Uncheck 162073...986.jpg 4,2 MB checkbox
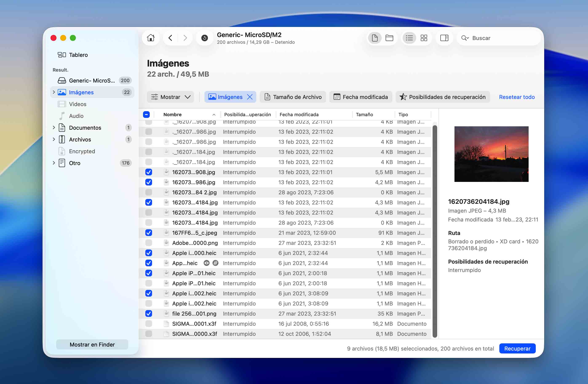Screen dimensions: 588x384 [x=148, y=182]
